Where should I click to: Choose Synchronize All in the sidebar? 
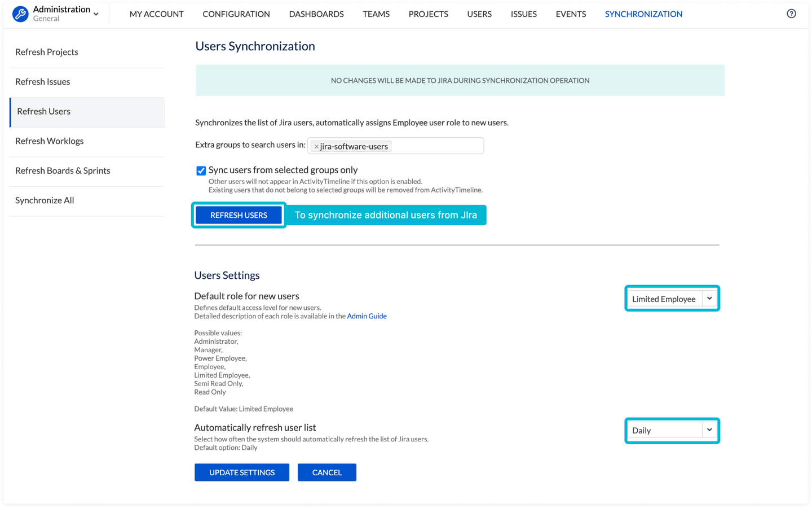pyautogui.click(x=45, y=200)
